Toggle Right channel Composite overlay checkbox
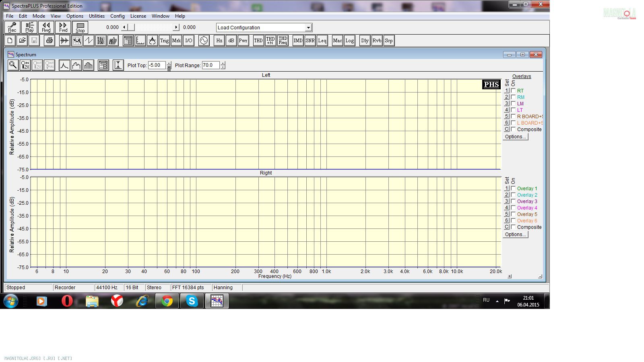The height and width of the screenshot is (362, 644). (513, 227)
